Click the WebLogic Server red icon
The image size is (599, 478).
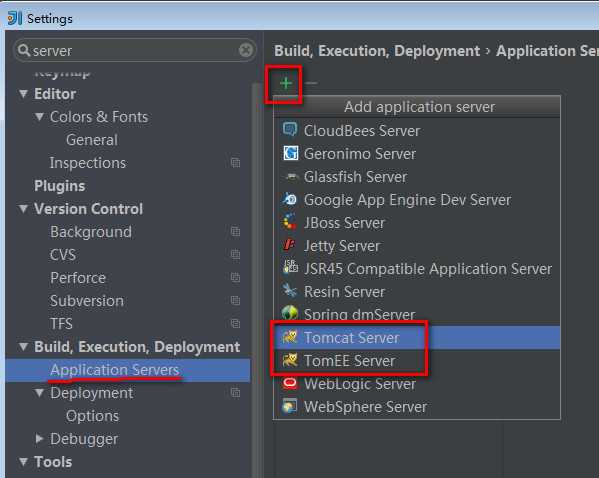(x=290, y=383)
